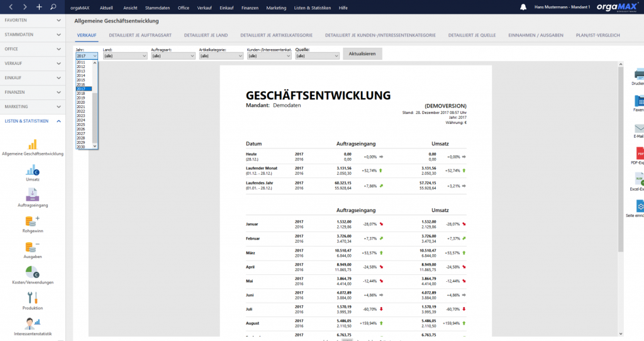Open the Artikelkategorie dropdown
The width and height of the screenshot is (644, 341).
[221, 56]
